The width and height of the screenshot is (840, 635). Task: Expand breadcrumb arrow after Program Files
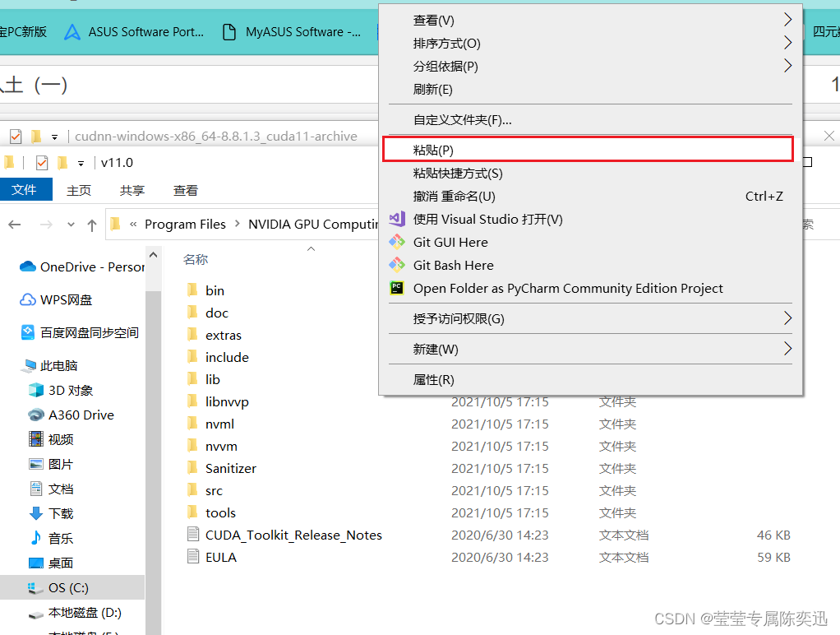[238, 224]
